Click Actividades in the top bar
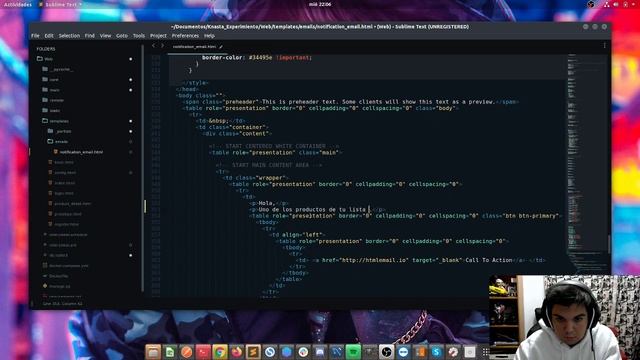 point(18,4)
